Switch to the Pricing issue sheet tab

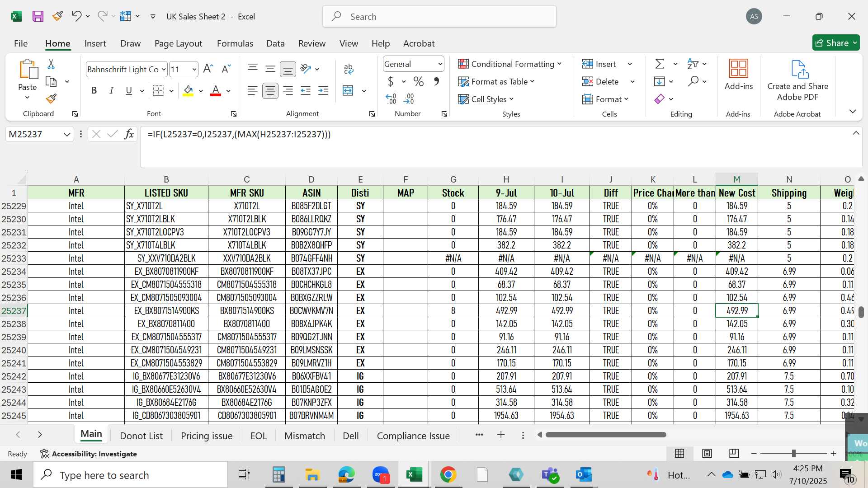tap(207, 436)
